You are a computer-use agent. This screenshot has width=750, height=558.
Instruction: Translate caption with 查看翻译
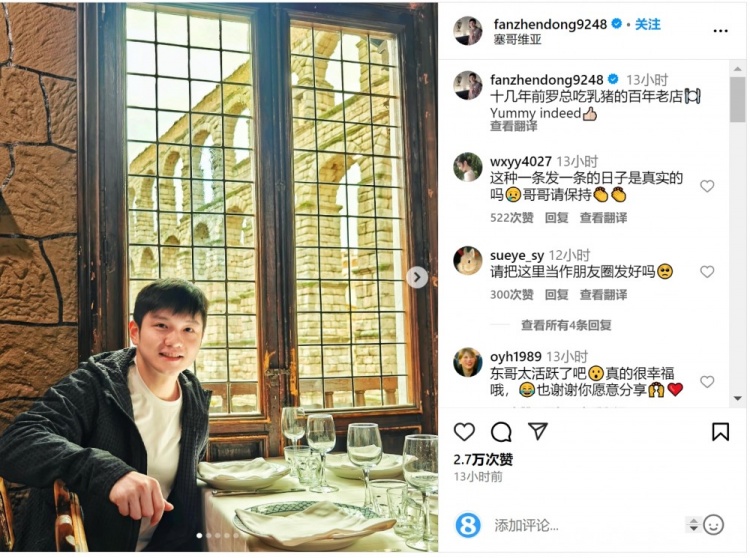click(513, 126)
